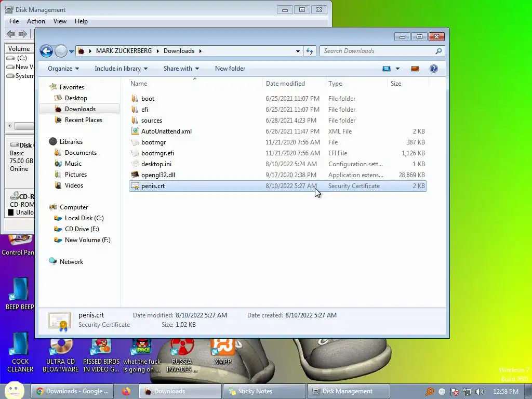
Task: Sort files by the Type column
Action: coord(356,84)
